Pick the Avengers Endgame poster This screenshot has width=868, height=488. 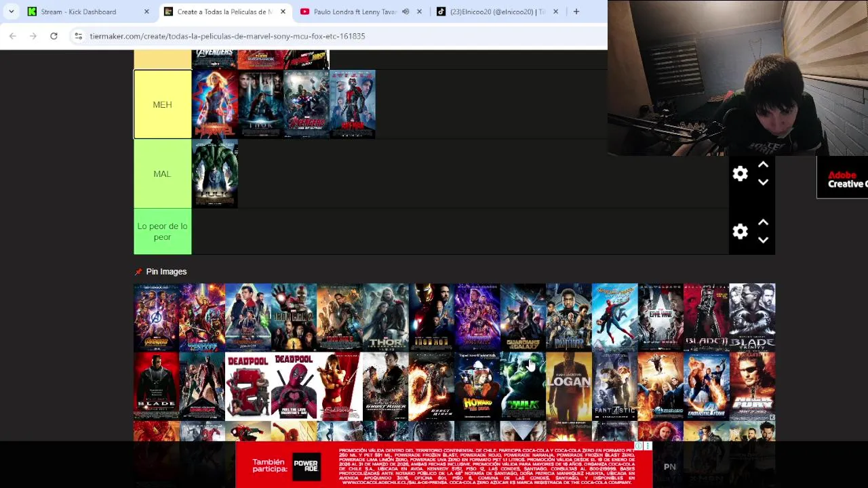click(x=477, y=317)
